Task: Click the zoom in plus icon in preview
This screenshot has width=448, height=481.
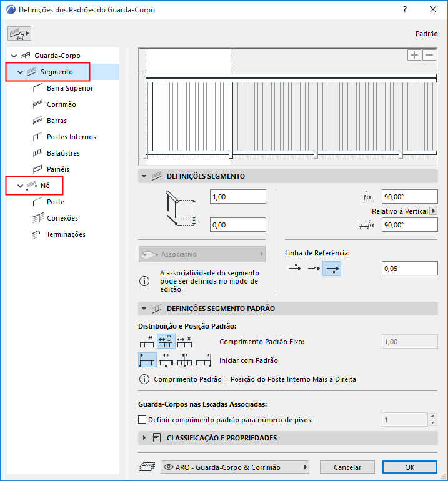Action: (414, 55)
